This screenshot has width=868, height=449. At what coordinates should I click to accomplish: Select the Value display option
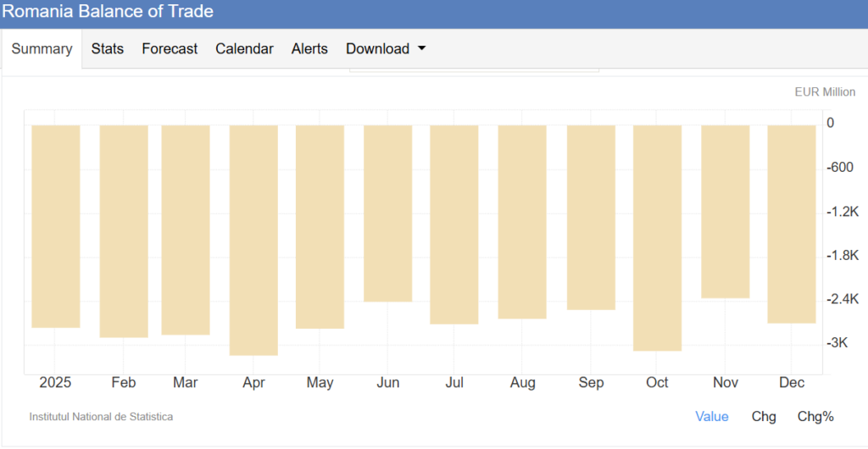click(711, 416)
